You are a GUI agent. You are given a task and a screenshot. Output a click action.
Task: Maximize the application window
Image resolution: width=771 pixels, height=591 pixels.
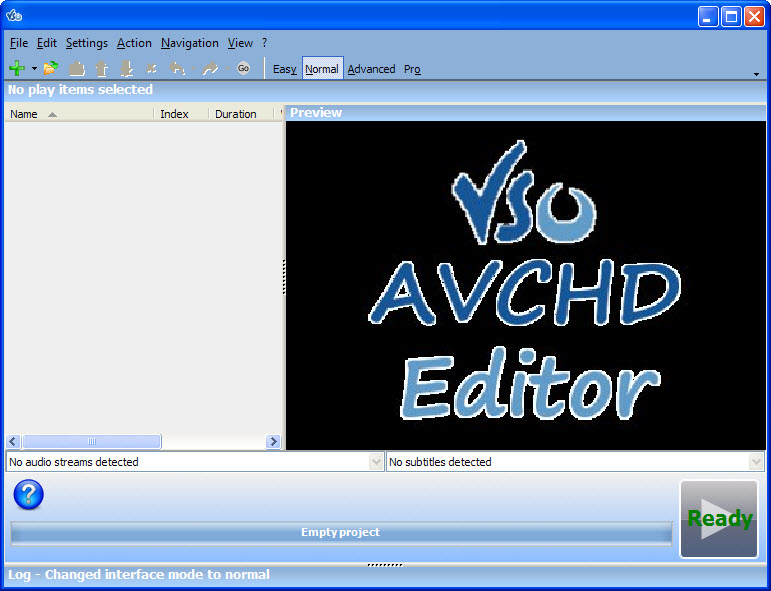731,17
